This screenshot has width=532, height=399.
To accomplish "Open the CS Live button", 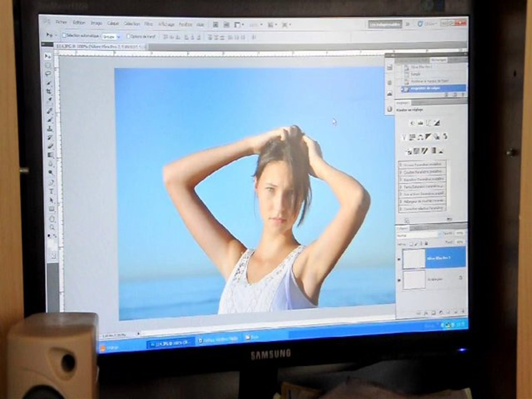I will point(427,24).
